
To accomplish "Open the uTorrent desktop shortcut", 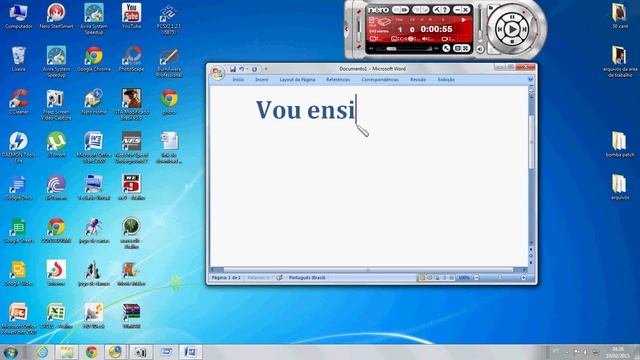I will click(x=56, y=145).
